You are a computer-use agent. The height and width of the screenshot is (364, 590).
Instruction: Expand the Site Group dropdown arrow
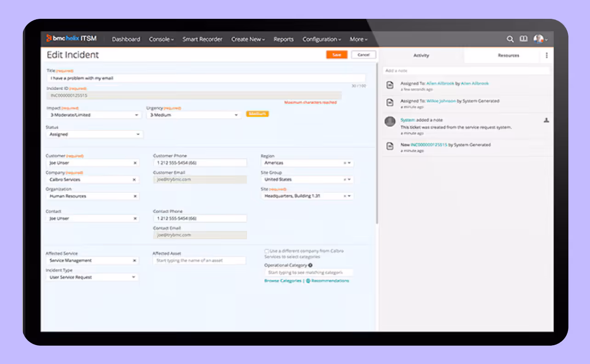[350, 179]
